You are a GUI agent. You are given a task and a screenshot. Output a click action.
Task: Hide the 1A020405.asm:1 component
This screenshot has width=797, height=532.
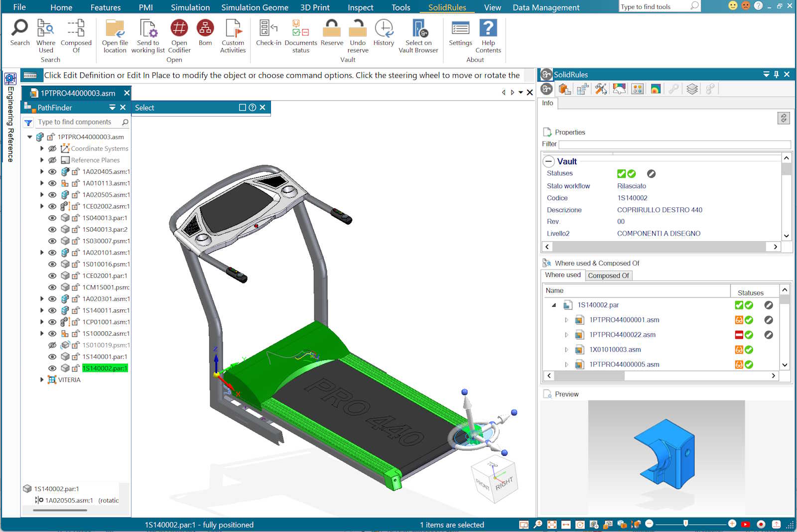pyautogui.click(x=52, y=172)
